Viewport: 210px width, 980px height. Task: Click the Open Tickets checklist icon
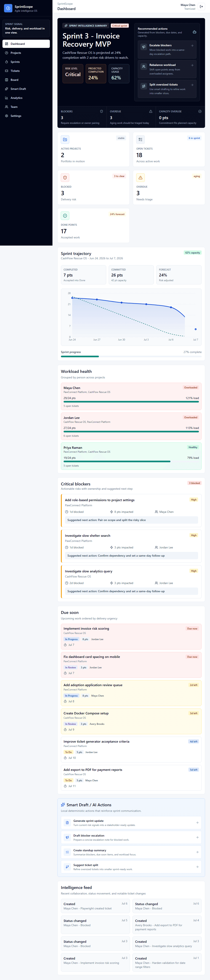click(140, 140)
